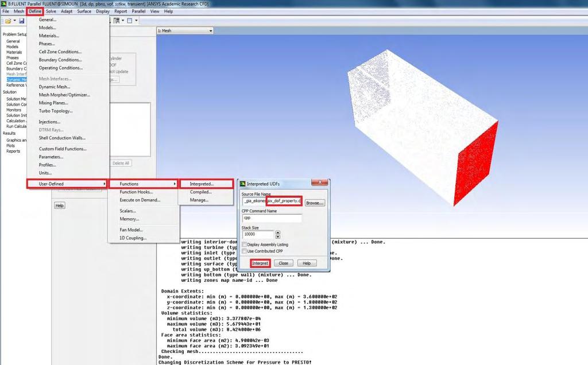Choose Units... from the Define menu

[45, 173]
